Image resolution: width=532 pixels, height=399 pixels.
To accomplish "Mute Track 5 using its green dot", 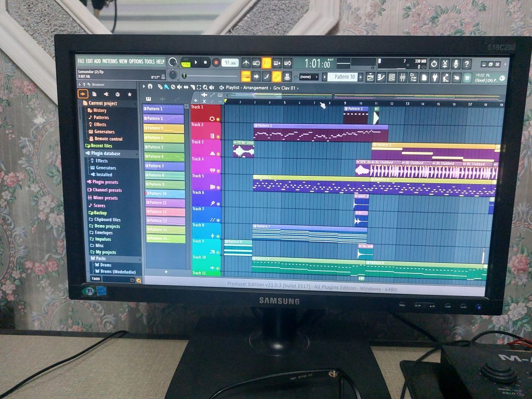I will (x=218, y=187).
